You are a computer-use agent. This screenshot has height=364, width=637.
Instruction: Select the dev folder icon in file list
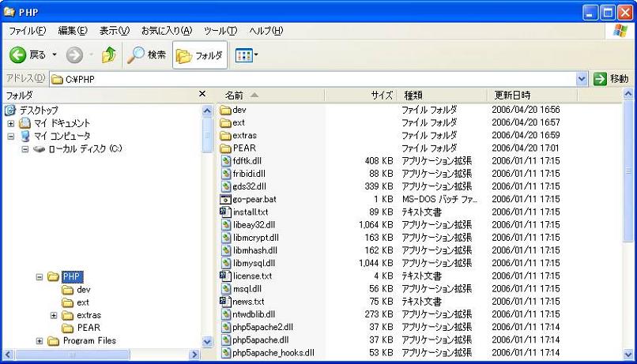(x=225, y=110)
